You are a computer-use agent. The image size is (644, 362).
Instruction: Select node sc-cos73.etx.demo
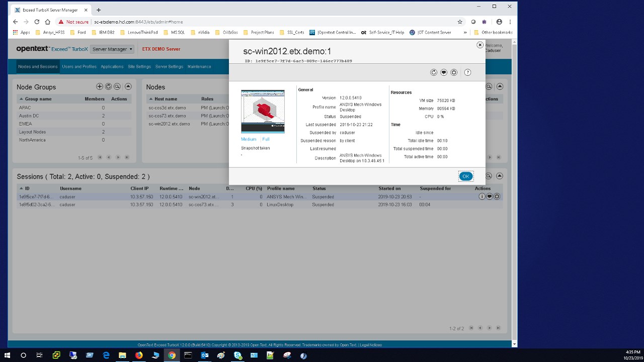point(167,116)
